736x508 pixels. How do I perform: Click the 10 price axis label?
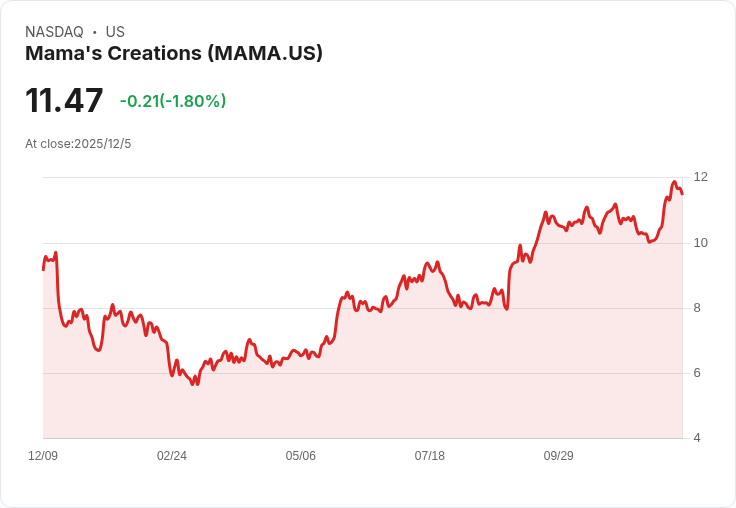[x=700, y=243]
